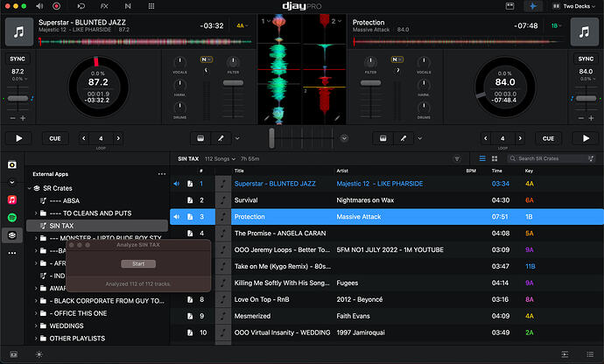Viewport: 604px width, 364px height.
Task: Select Apple Music source in sidebar
Action: pos(12,199)
